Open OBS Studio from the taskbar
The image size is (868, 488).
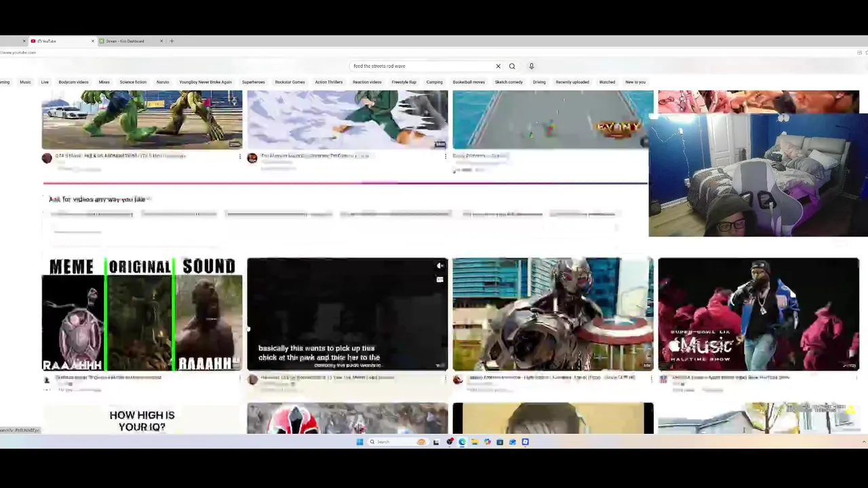[x=450, y=442]
